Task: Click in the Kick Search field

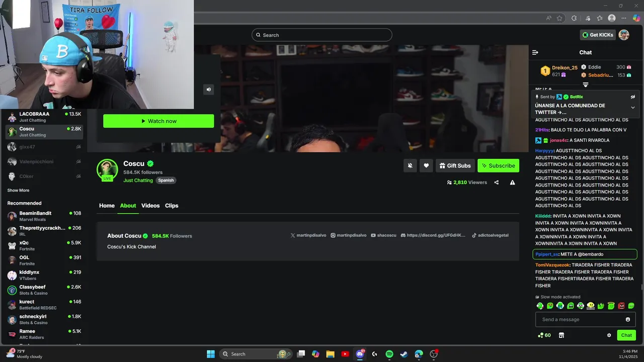Action: click(322, 35)
